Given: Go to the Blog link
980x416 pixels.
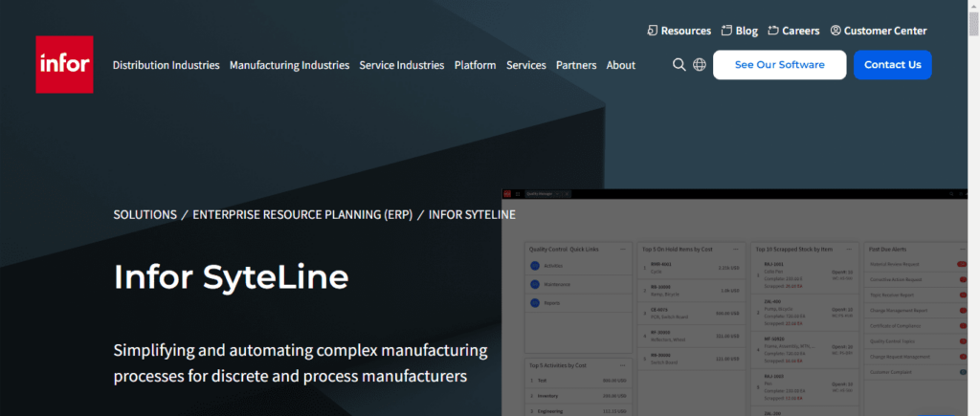Looking at the screenshot, I should coord(746,31).
